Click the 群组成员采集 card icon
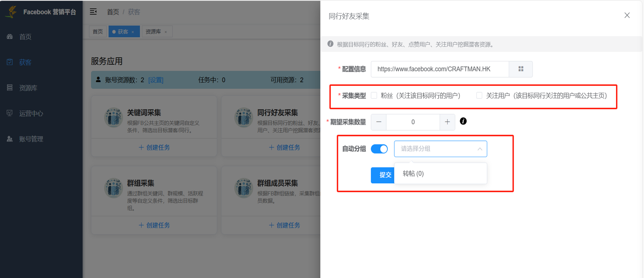 click(x=244, y=188)
